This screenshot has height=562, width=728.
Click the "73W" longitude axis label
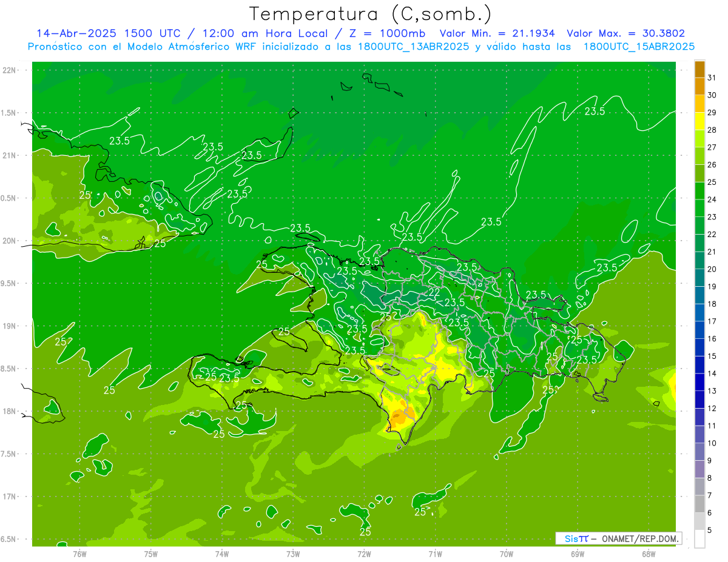pyautogui.click(x=293, y=554)
